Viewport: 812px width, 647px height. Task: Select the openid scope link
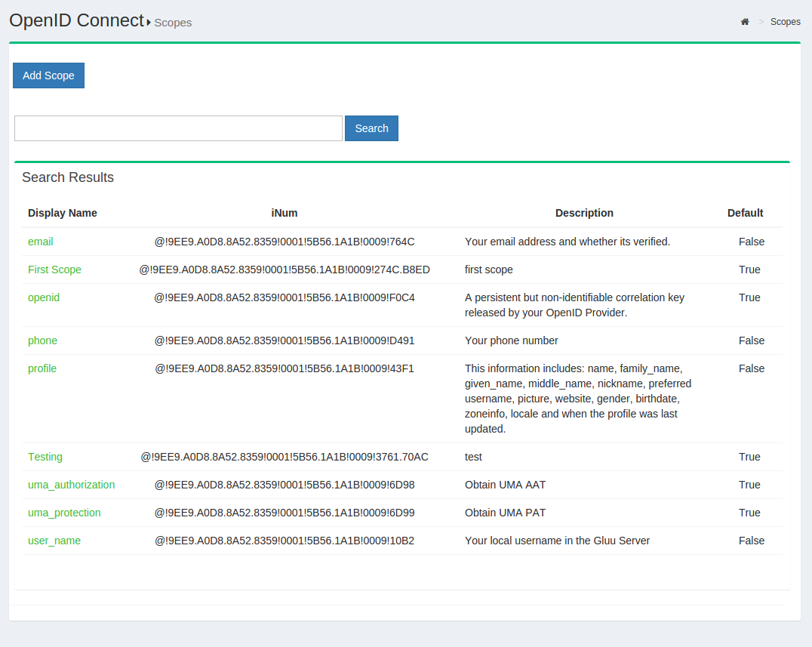[x=44, y=297]
